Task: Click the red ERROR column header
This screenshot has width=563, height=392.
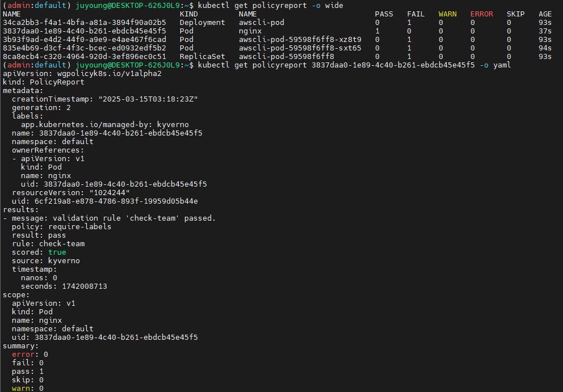Action: tap(481, 14)
